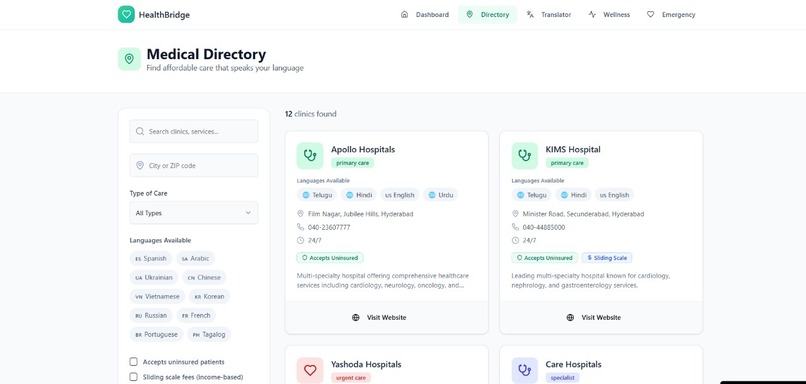Click the pin icon beside Minister Road address

(515, 213)
